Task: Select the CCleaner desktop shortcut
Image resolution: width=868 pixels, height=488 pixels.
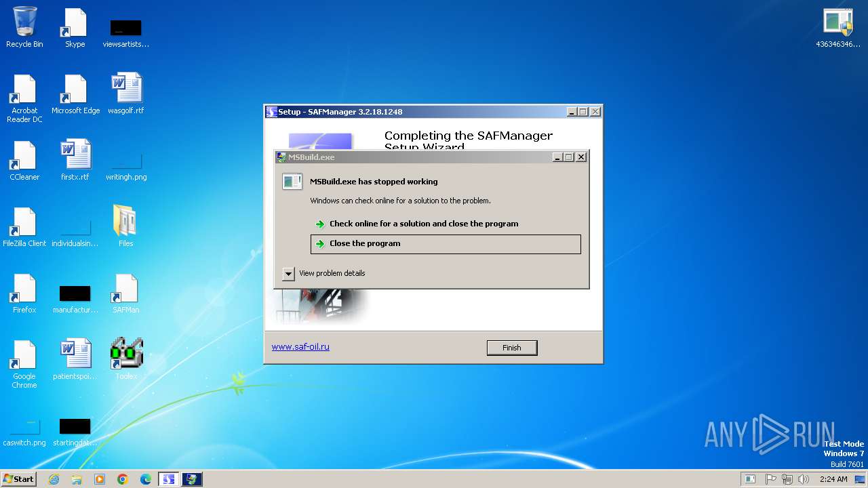Action: click(x=24, y=161)
